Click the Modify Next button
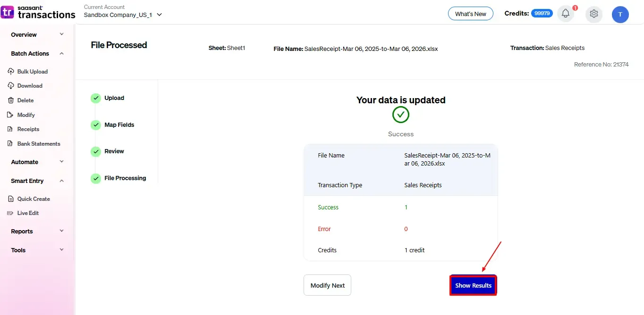 [x=327, y=285]
